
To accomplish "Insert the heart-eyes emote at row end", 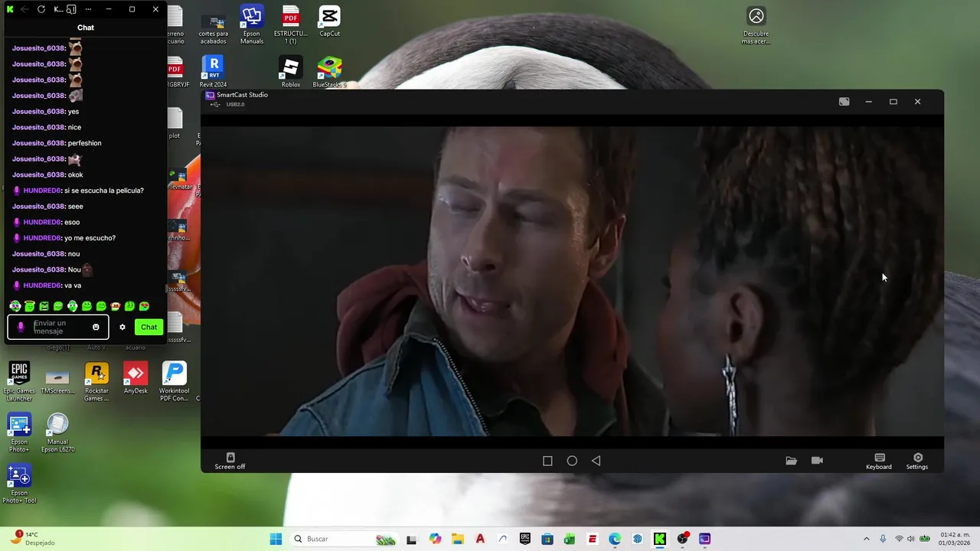I will tap(144, 306).
